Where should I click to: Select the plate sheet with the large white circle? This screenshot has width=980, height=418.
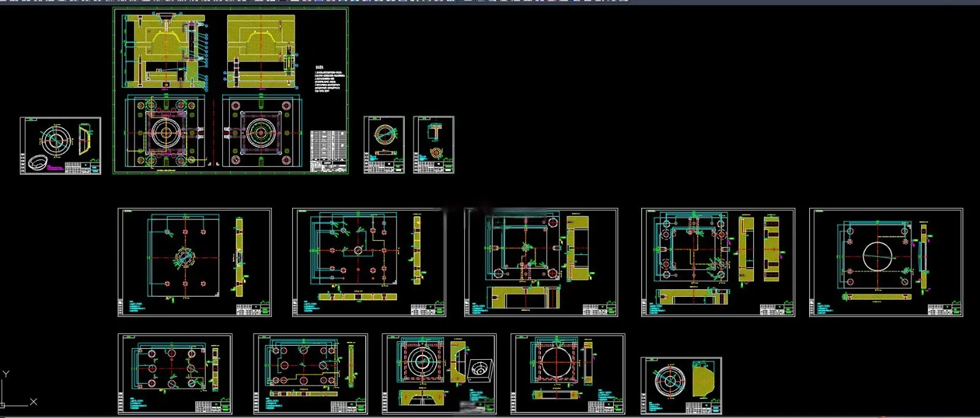point(886,262)
